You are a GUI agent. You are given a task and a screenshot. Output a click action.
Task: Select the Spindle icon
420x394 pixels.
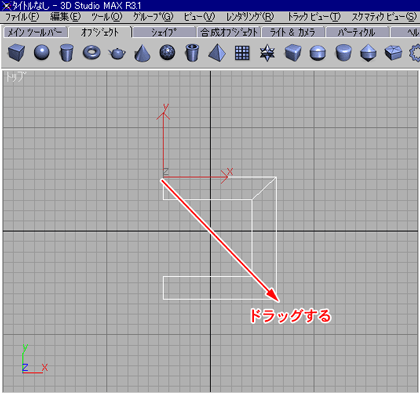tap(368, 53)
